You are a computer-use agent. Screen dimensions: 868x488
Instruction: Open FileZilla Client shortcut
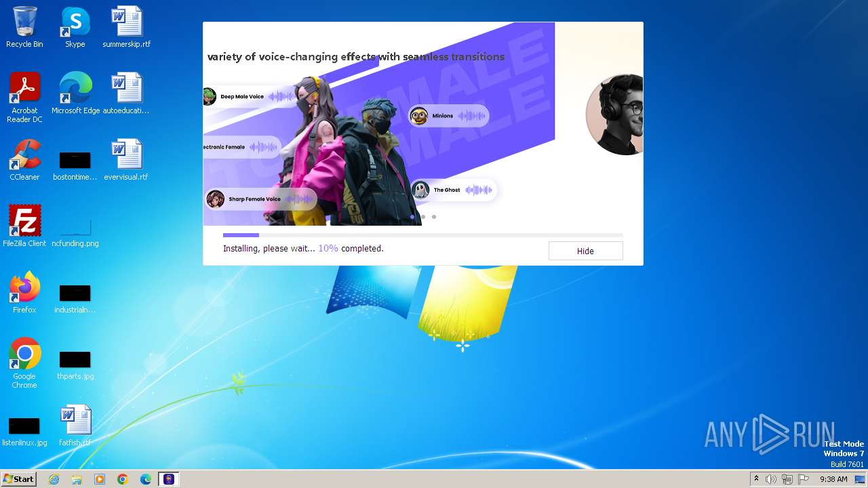coord(24,226)
